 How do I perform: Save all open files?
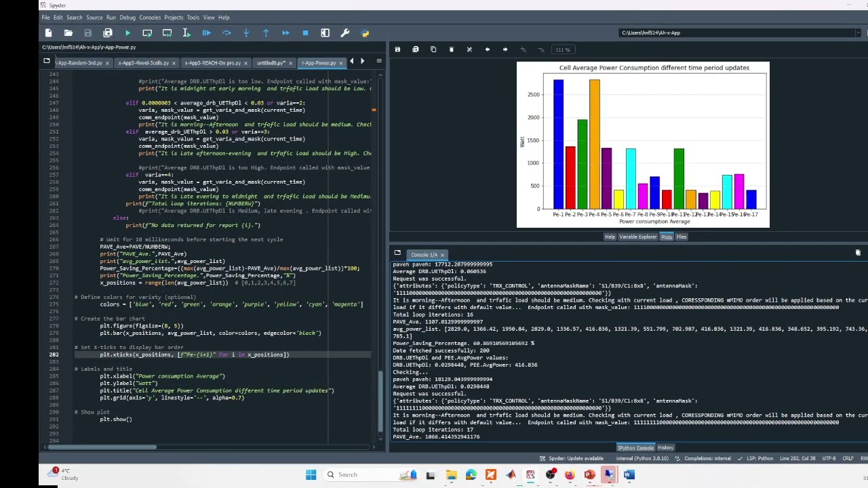click(107, 33)
